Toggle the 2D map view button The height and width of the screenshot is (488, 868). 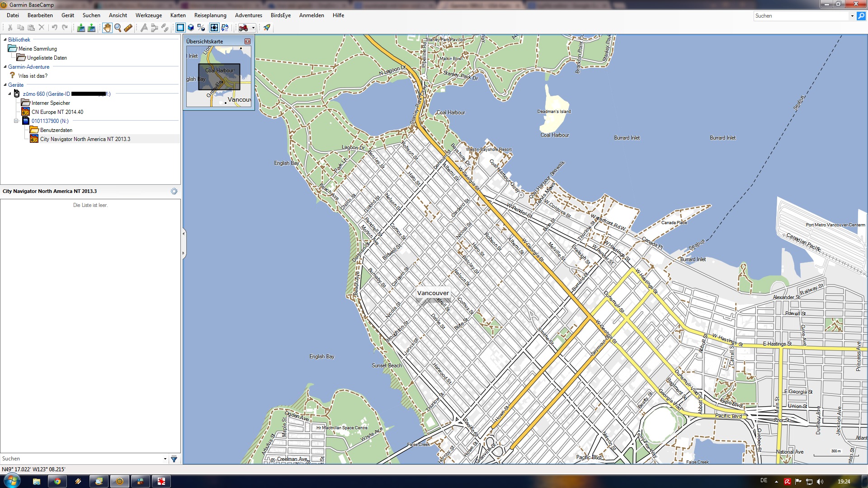[180, 28]
